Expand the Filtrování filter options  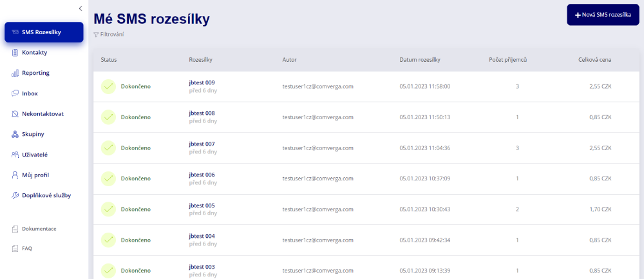pos(109,34)
